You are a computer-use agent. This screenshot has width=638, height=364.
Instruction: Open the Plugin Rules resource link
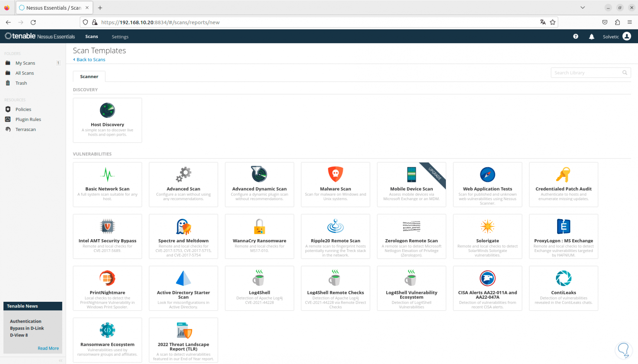pyautogui.click(x=28, y=119)
